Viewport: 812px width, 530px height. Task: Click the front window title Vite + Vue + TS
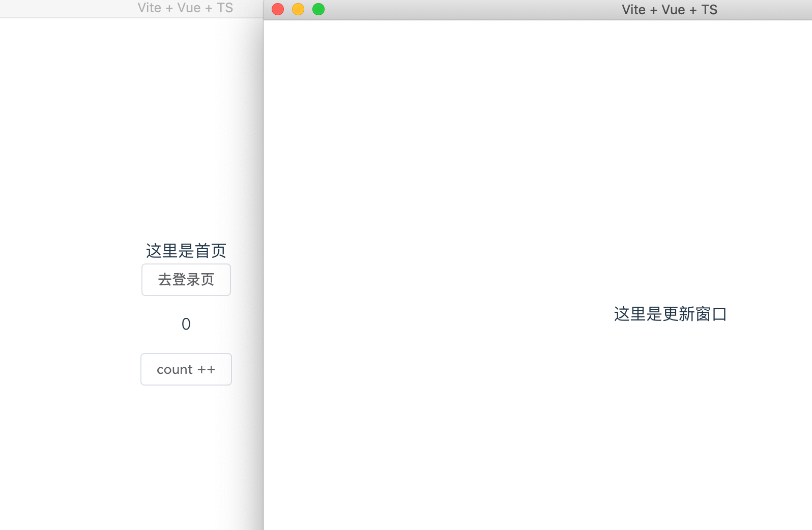(x=670, y=10)
